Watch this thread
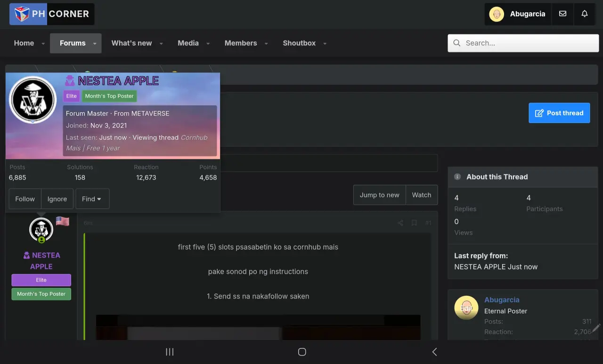The width and height of the screenshot is (603, 364). coord(422,195)
